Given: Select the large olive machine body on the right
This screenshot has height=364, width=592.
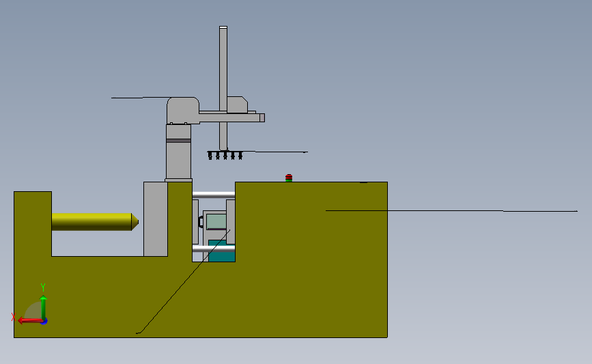Looking at the screenshot, I should (x=311, y=260).
